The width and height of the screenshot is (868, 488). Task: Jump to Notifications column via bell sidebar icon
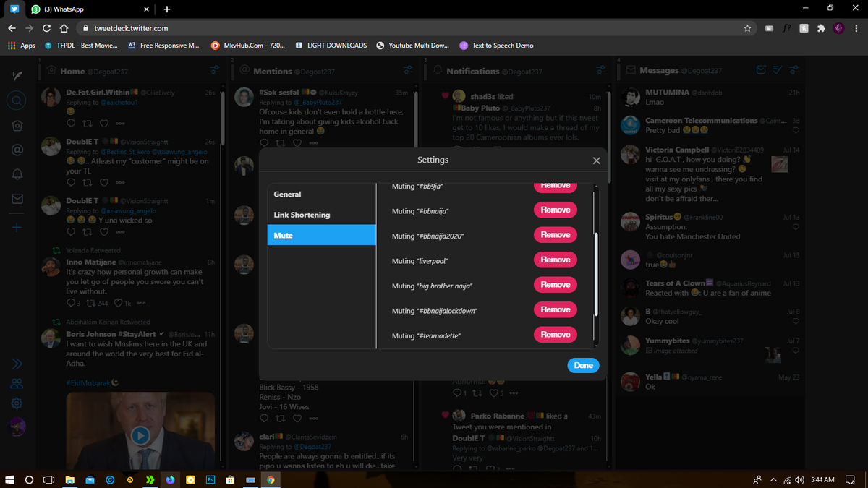tap(17, 174)
